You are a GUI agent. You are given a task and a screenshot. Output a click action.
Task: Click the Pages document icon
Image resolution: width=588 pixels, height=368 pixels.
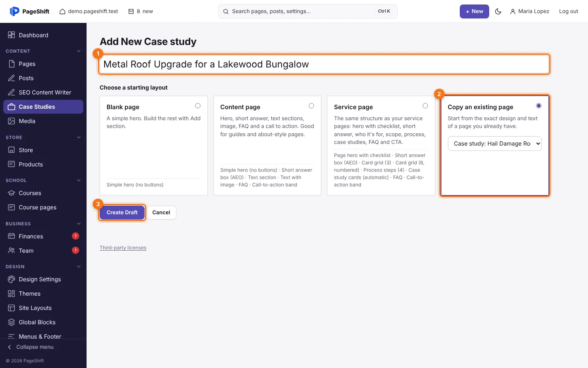pos(11,64)
